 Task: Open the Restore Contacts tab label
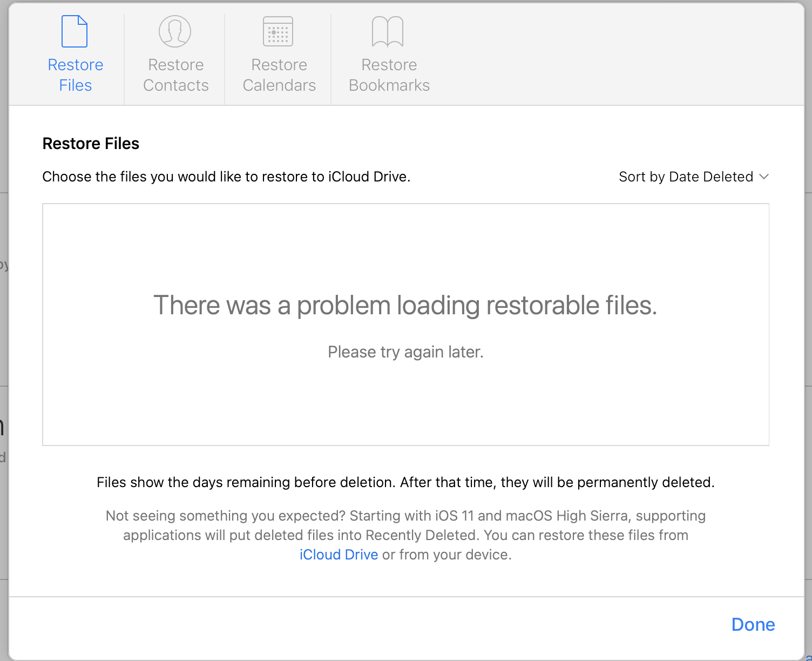point(176,75)
